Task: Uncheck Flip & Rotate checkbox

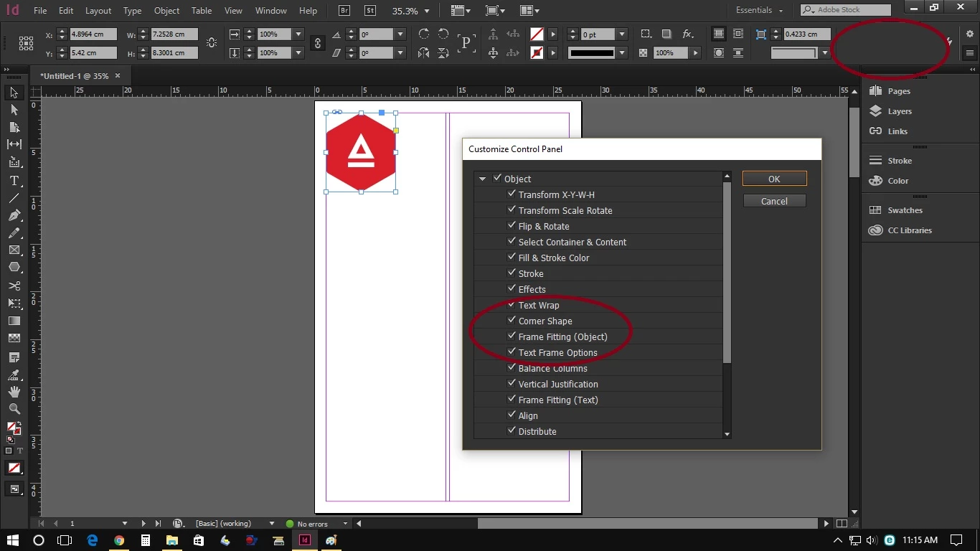Action: click(x=512, y=225)
